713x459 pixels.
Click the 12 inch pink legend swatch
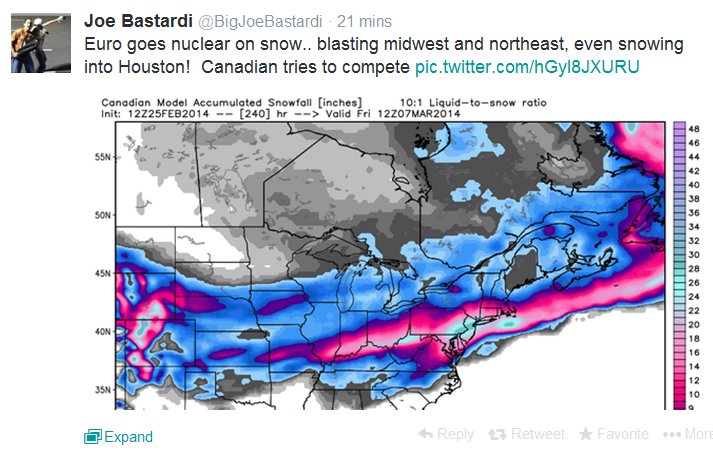679,380
